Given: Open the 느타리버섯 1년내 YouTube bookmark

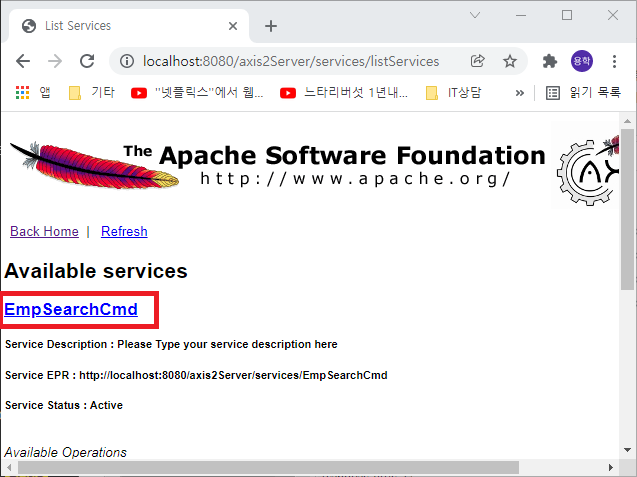Looking at the screenshot, I should (x=344, y=93).
